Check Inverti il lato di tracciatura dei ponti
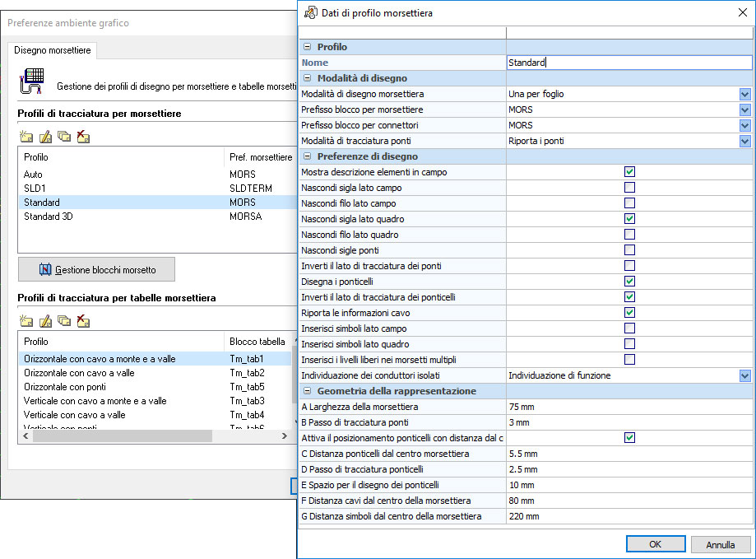The height and width of the screenshot is (559, 756). (x=629, y=265)
